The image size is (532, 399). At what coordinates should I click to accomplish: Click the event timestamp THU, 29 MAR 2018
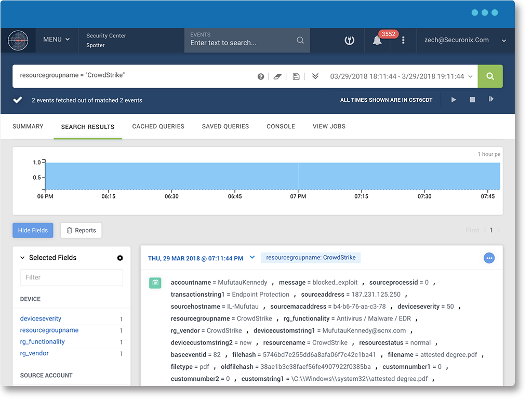(195, 259)
